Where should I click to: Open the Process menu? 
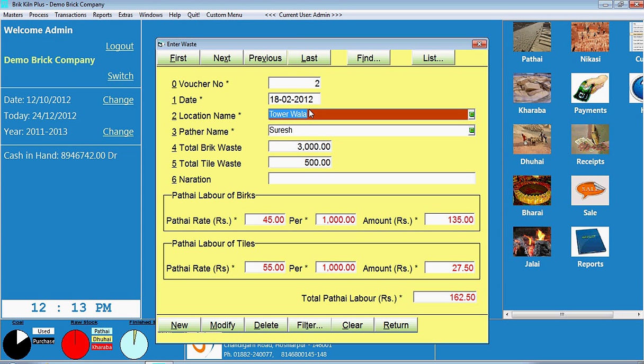tap(39, 15)
